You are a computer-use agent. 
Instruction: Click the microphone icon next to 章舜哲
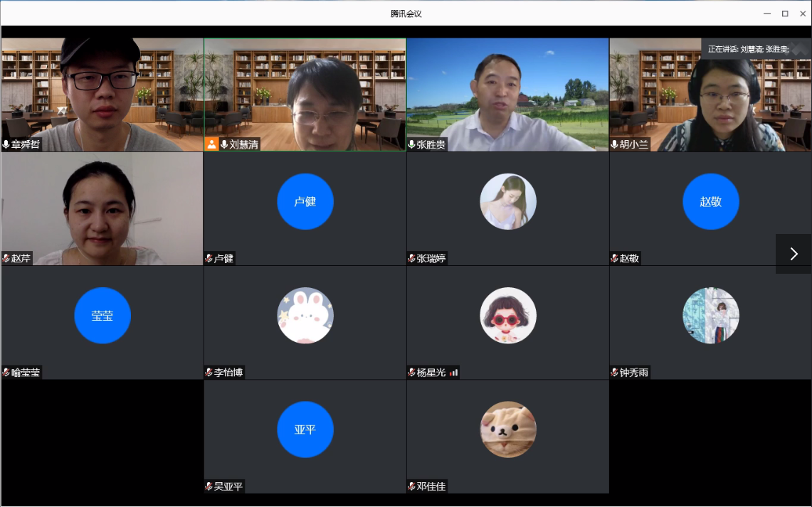coord(6,144)
